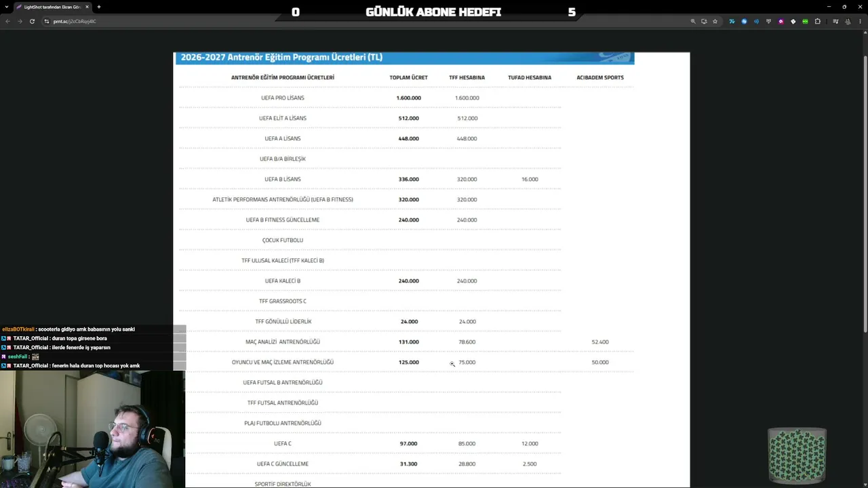
Task: Click the 'ACIBADEM SPORTS' column header
Action: tap(600, 77)
